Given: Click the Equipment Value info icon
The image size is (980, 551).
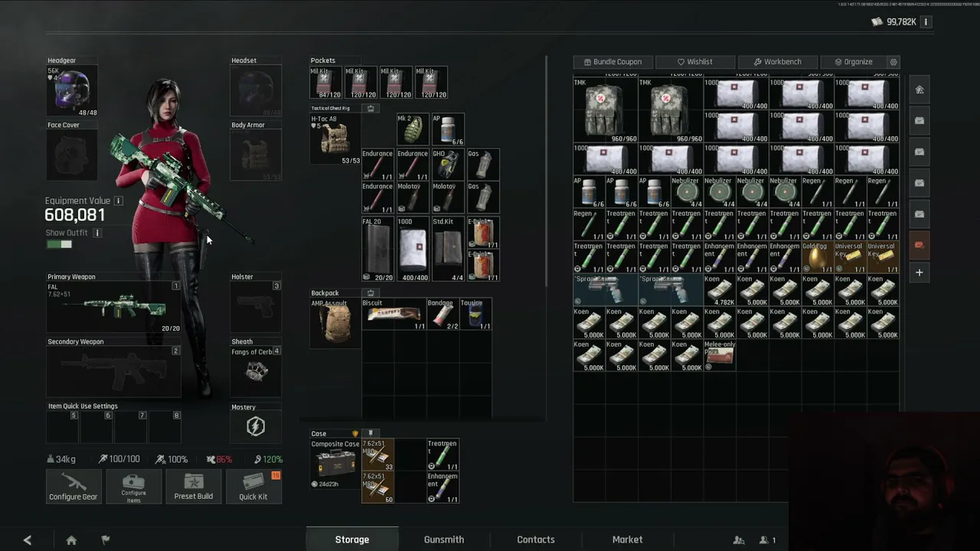Looking at the screenshot, I should pos(119,201).
